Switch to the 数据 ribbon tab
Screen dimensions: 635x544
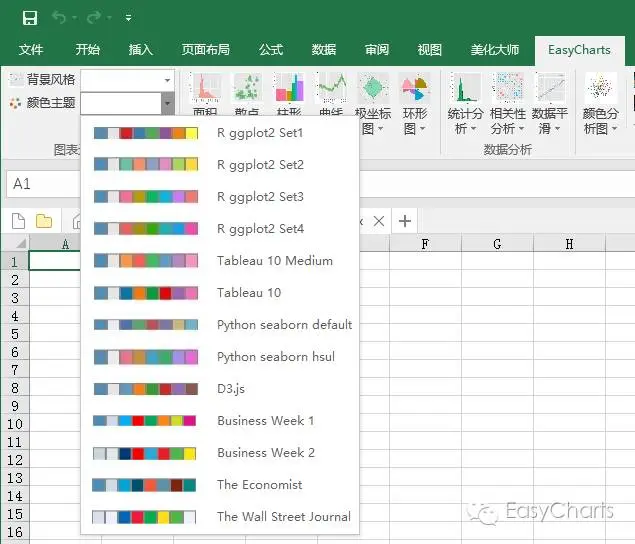(x=324, y=50)
